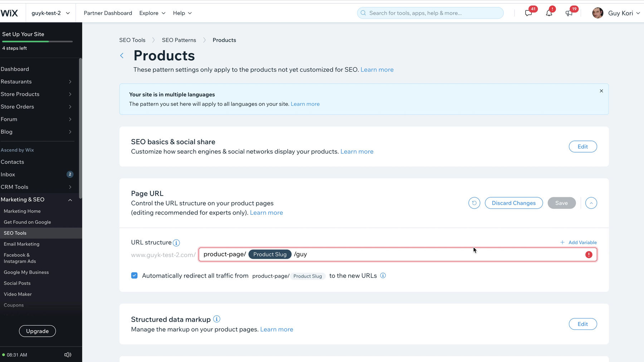Click Learn more under Products heading
The width and height of the screenshot is (644, 362).
pyautogui.click(x=377, y=70)
